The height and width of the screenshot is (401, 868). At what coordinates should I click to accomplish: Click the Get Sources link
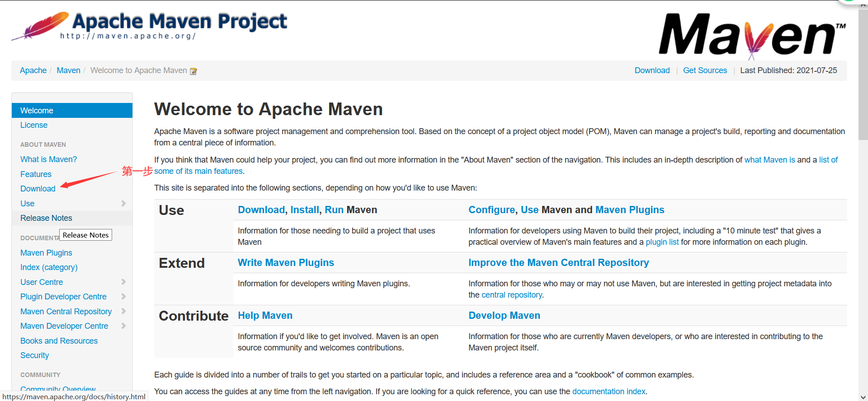(x=705, y=70)
